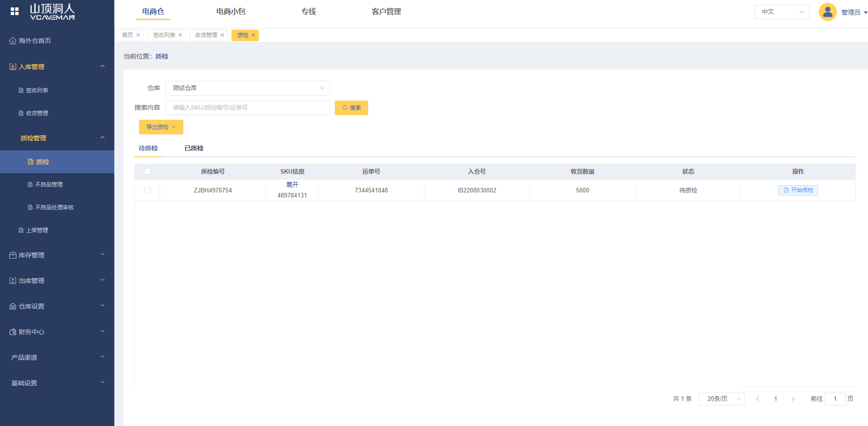Click the 搜索内容 search input field

(247, 108)
